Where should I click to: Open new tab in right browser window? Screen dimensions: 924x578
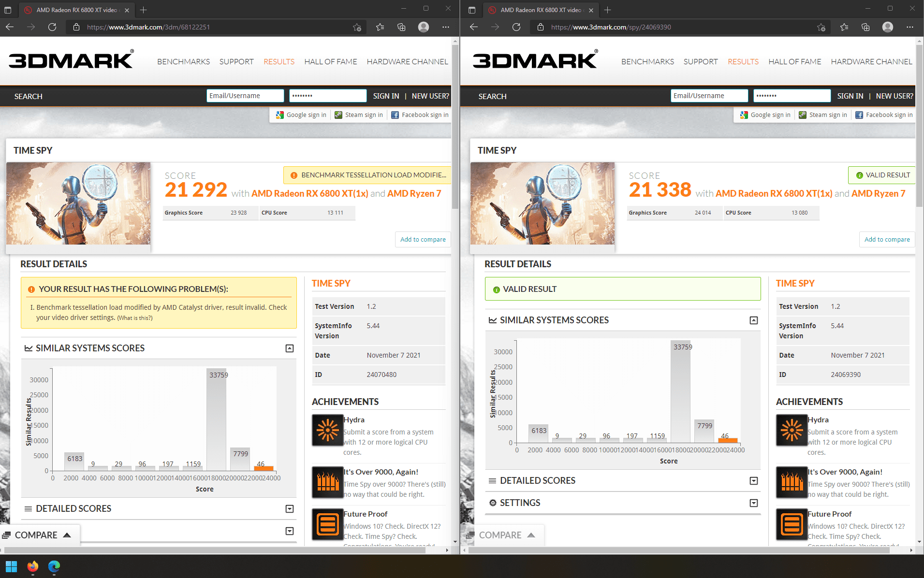607,10
